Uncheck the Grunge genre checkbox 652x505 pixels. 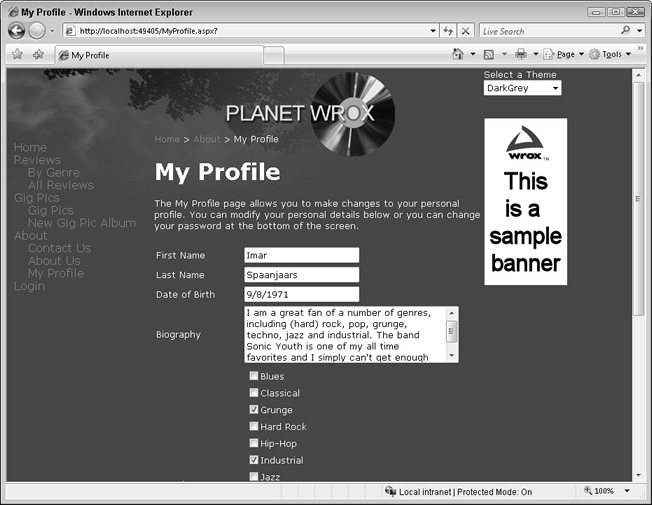tap(254, 410)
